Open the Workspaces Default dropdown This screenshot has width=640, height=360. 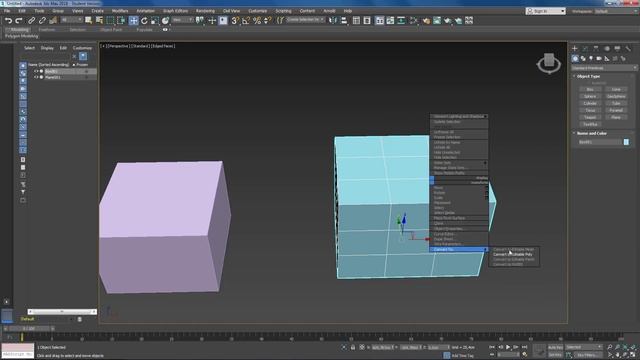[616, 11]
